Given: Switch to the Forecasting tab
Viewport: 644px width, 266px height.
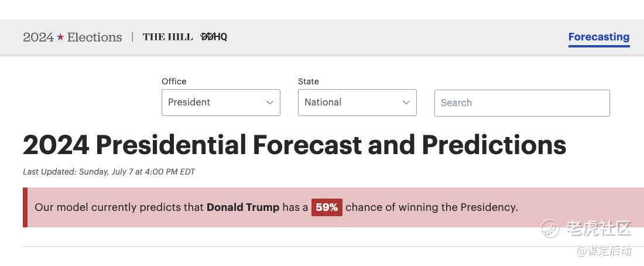Looking at the screenshot, I should tap(598, 37).
